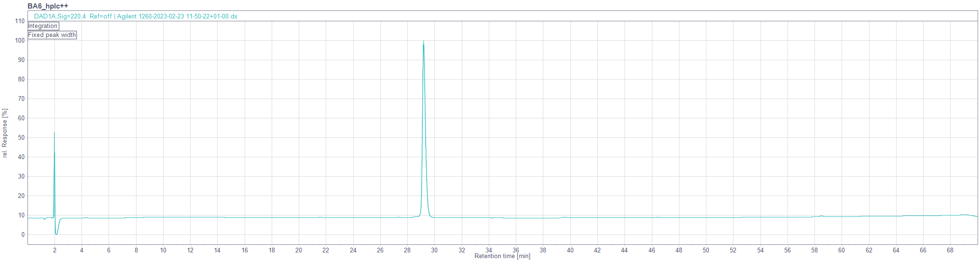
Task: Click the 44 tick on the retention time axis
Action: pyautogui.click(x=624, y=250)
